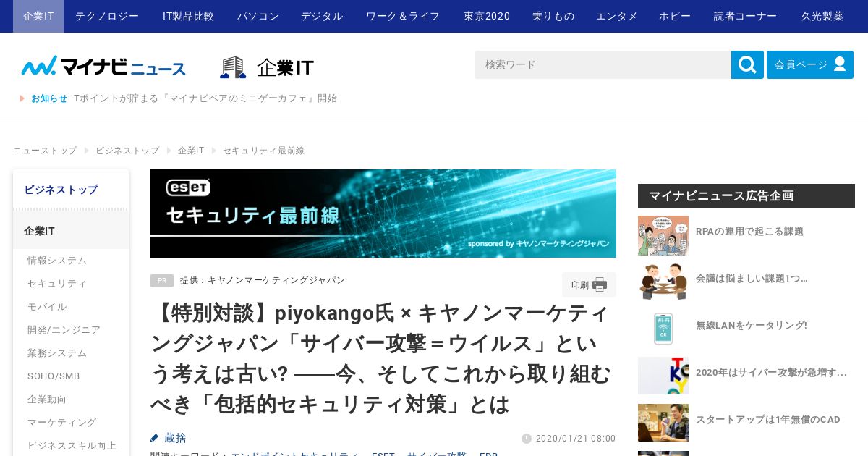Select 情報システム in the sidebar
Viewport: 868px width, 456px height.
point(57,261)
